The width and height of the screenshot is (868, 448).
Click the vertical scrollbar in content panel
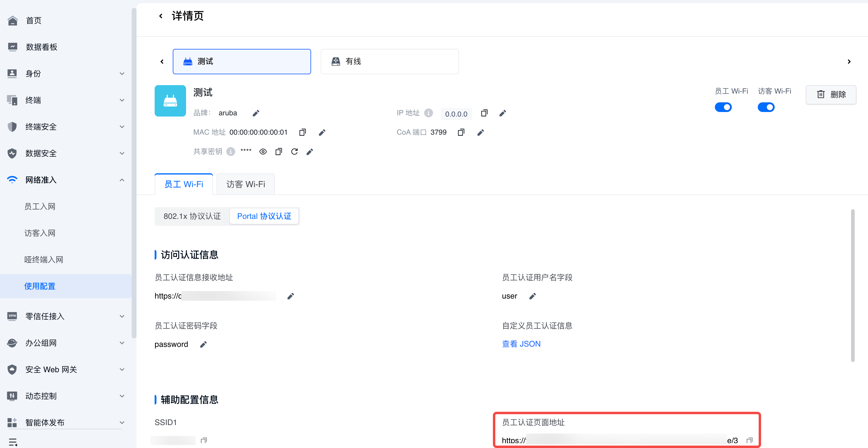click(853, 285)
